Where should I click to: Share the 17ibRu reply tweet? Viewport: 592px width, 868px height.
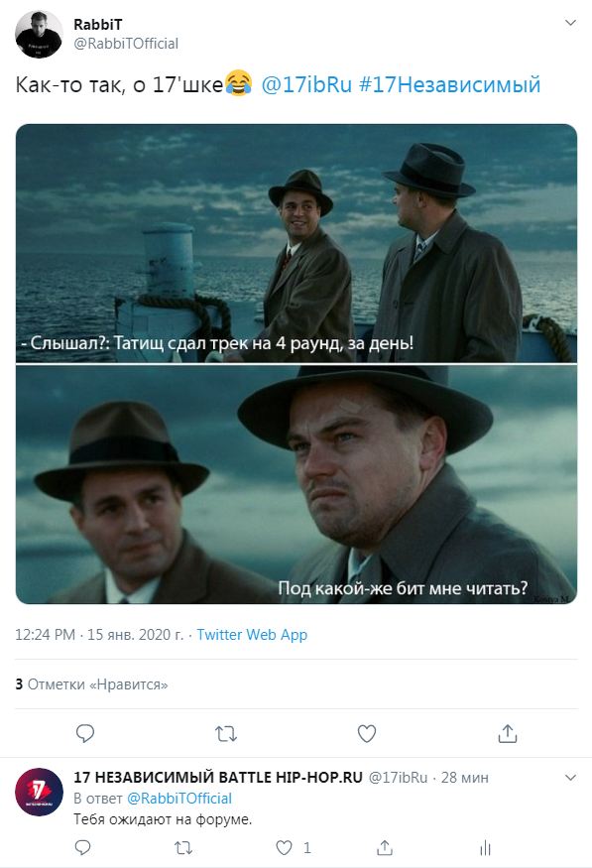tap(385, 847)
